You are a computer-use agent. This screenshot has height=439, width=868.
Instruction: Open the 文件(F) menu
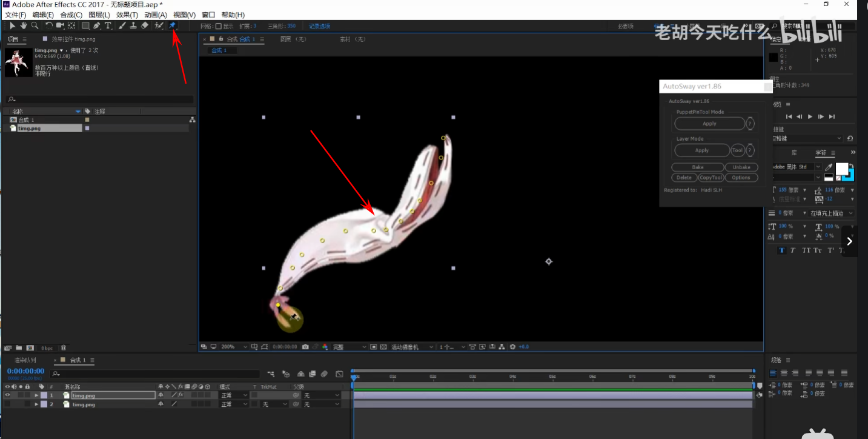(x=16, y=15)
